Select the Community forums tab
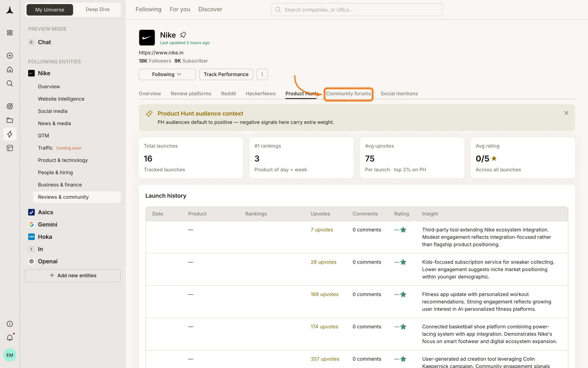This screenshot has height=368, width=588. (349, 94)
